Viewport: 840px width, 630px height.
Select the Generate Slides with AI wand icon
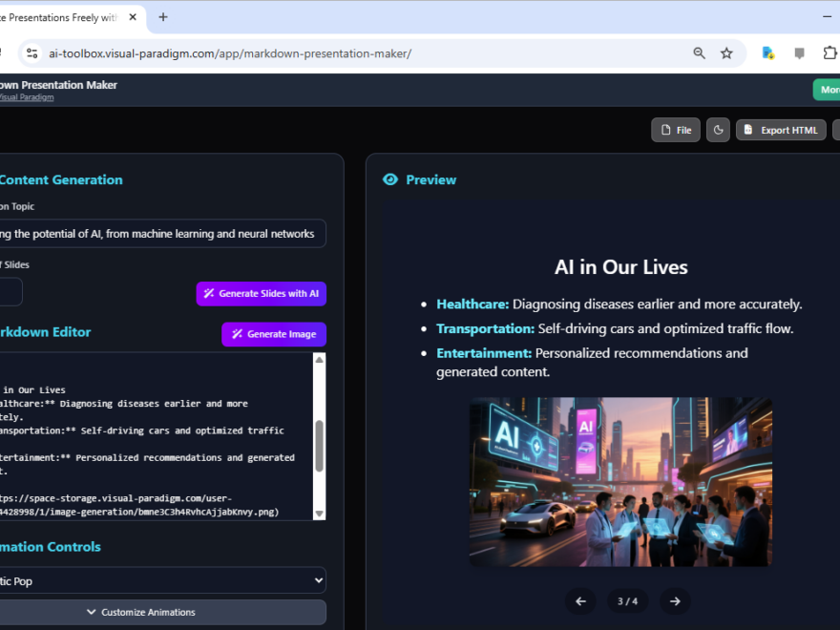tap(207, 294)
